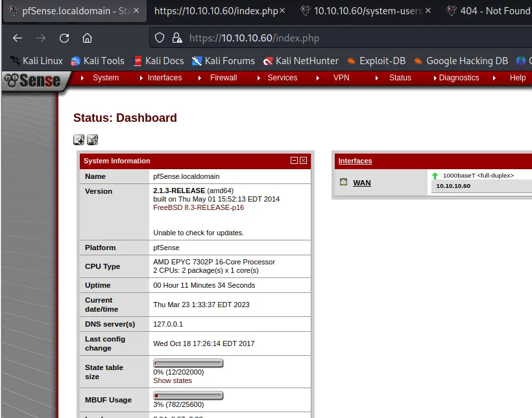Select the AMD EPYC 7302P processor text
The image size is (532, 418).
pos(213,262)
